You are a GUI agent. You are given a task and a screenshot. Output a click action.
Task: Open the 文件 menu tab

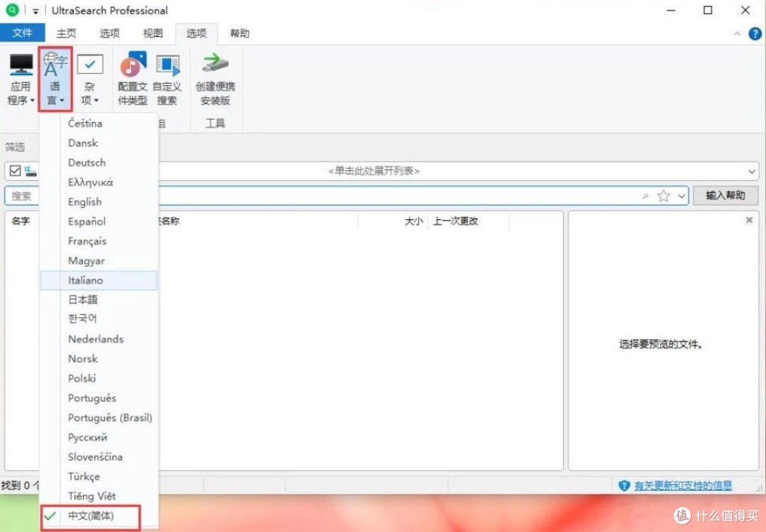click(x=23, y=33)
